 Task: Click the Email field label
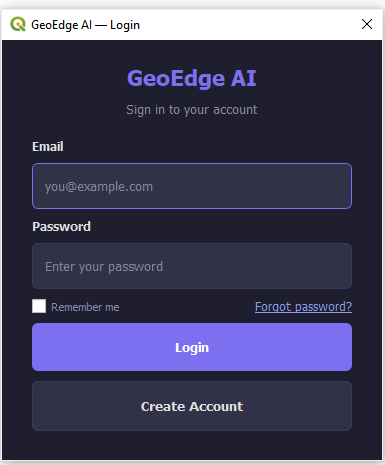tap(48, 146)
